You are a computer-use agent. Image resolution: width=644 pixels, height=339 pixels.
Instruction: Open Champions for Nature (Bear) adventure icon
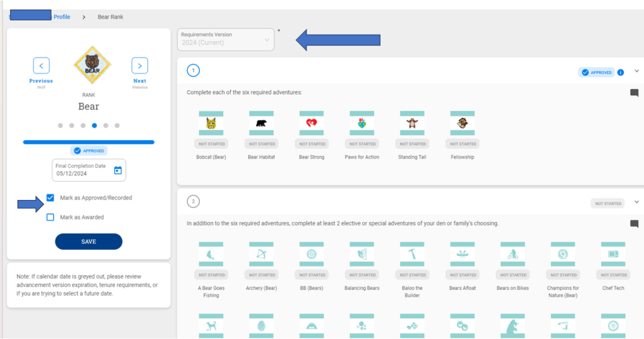[563, 254]
